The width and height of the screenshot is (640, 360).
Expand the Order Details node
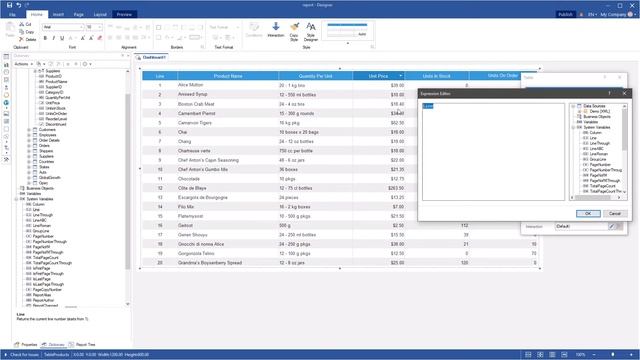29,140
